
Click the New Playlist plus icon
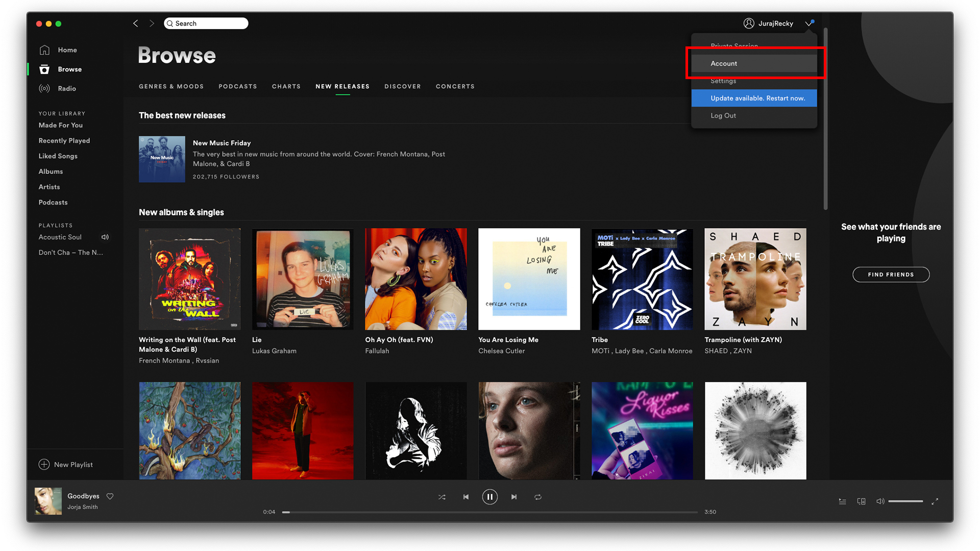pyautogui.click(x=44, y=464)
